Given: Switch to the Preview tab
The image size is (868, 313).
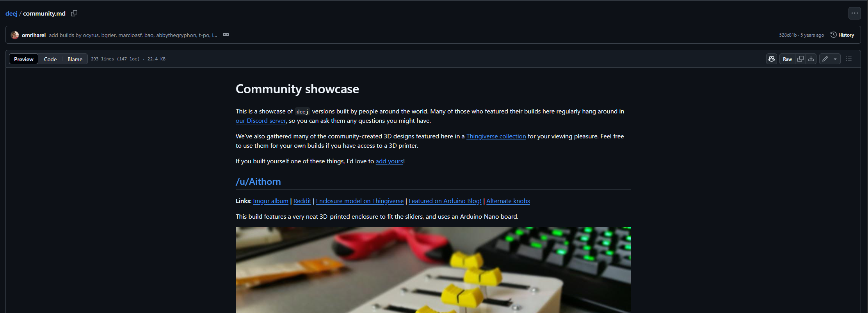Looking at the screenshot, I should pyautogui.click(x=24, y=59).
